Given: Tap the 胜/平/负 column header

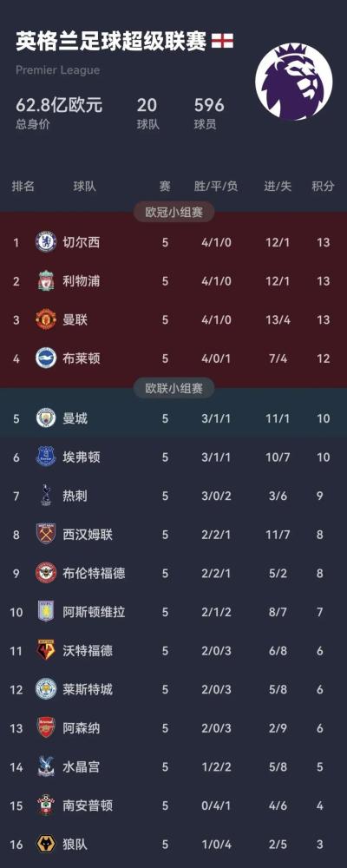Looking at the screenshot, I should pos(216,187).
